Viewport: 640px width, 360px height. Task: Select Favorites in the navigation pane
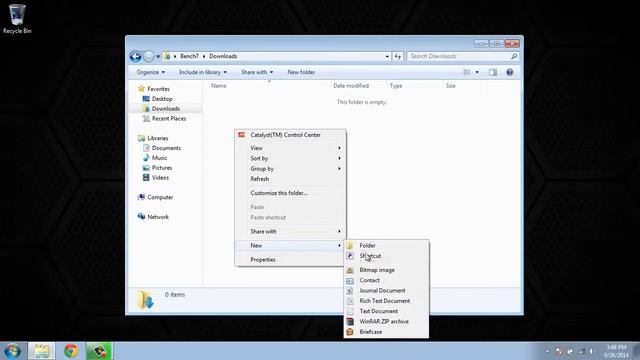[x=154, y=89]
